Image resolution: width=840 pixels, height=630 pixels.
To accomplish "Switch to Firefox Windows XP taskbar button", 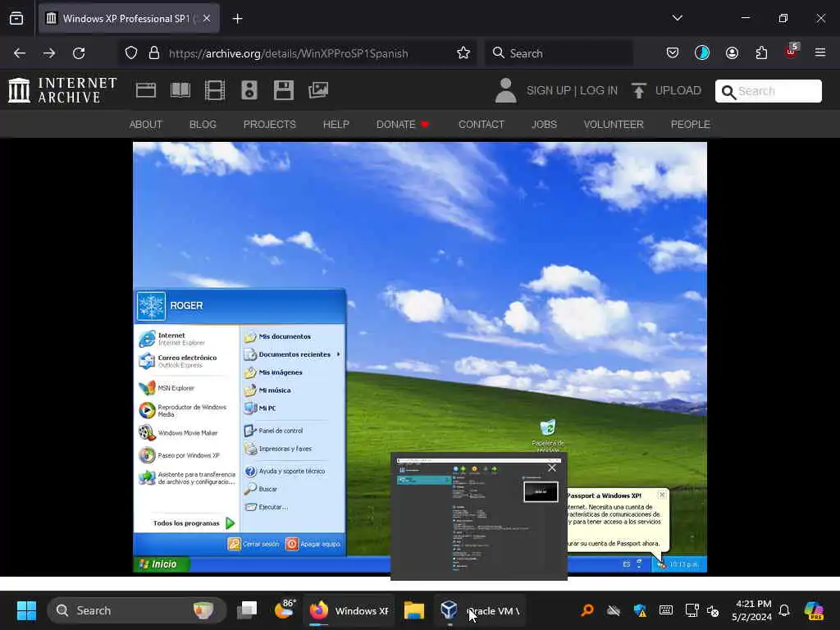I will click(349, 610).
